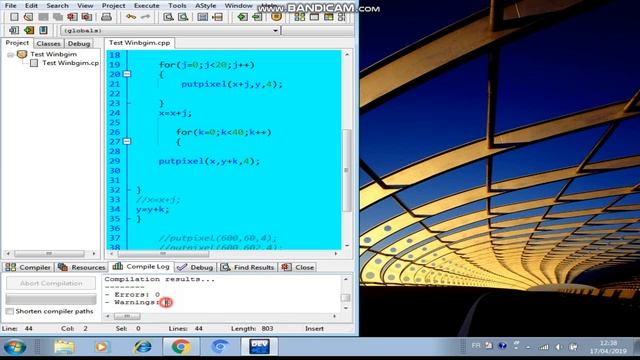Screen dimensions: 640x360
Task: Click the empty member-function combo box
Action: [x=318, y=31]
